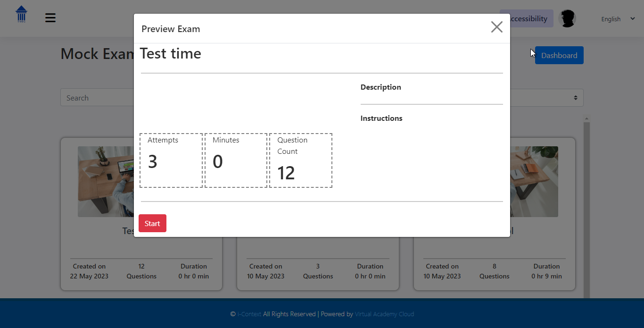Open the hamburger navigation menu
The height and width of the screenshot is (328, 644).
pyautogui.click(x=50, y=18)
